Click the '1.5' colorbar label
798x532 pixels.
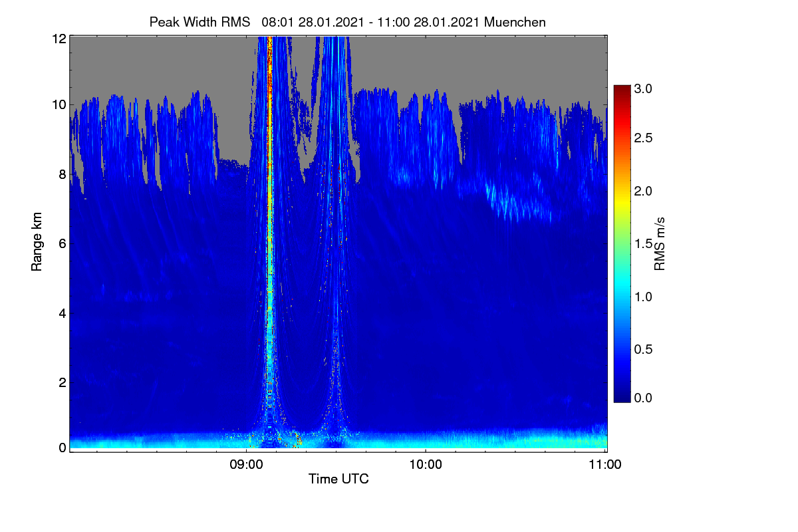[x=642, y=243]
